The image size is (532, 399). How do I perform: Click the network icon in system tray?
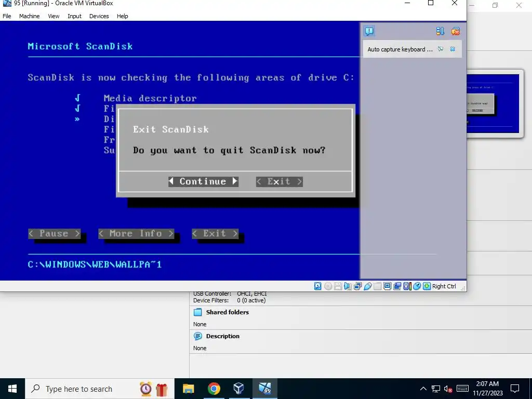pyautogui.click(x=436, y=389)
